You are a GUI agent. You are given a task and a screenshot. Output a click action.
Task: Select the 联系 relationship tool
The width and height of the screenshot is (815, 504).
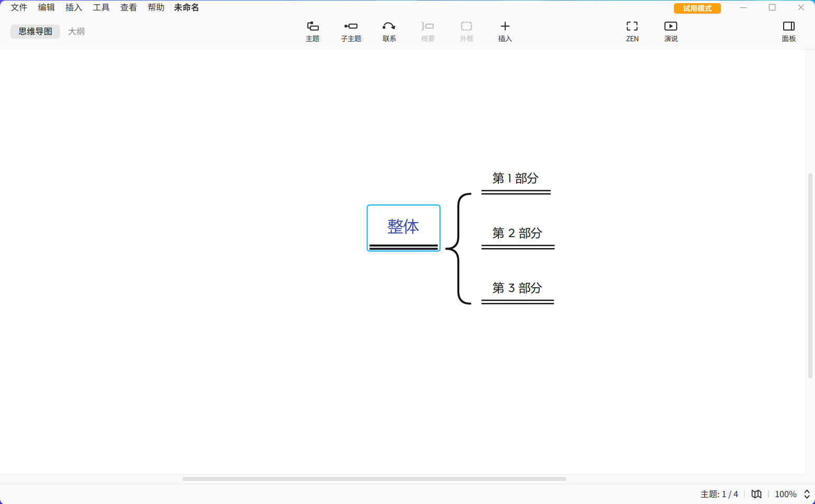tap(389, 31)
